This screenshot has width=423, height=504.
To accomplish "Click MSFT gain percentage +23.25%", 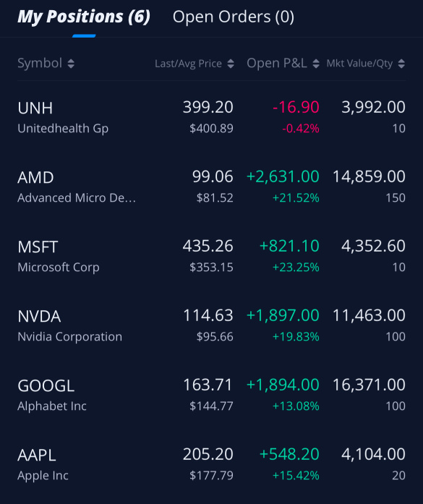I will pos(296,268).
